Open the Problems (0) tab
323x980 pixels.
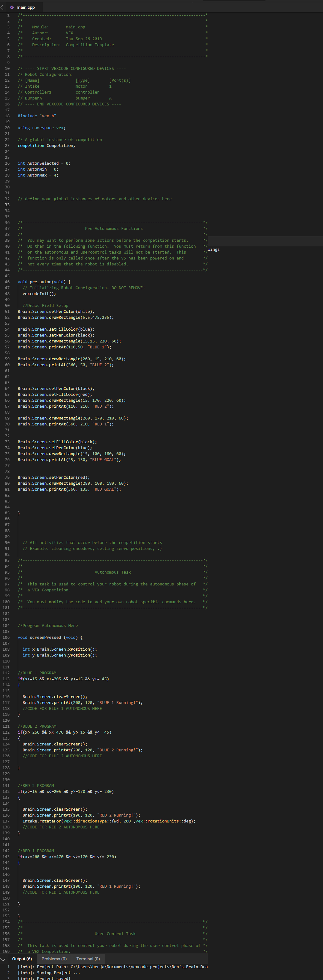coord(54,959)
